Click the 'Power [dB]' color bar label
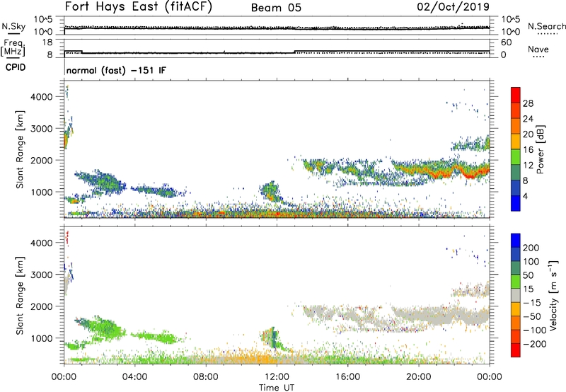Viewport: 566px width, 392px height. point(540,149)
